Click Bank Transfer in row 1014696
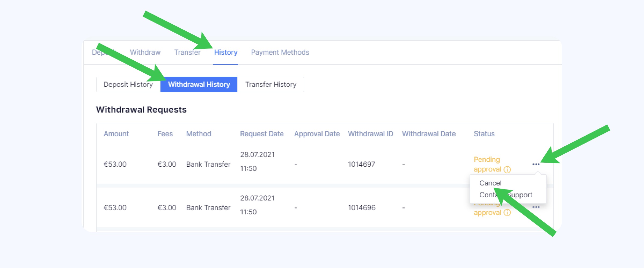This screenshot has width=644, height=268. (208, 208)
